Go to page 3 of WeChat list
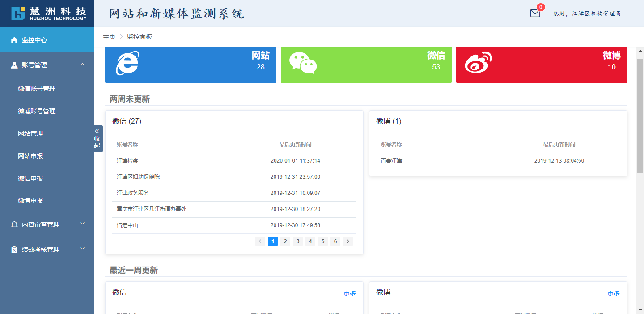644x314 pixels. click(298, 241)
